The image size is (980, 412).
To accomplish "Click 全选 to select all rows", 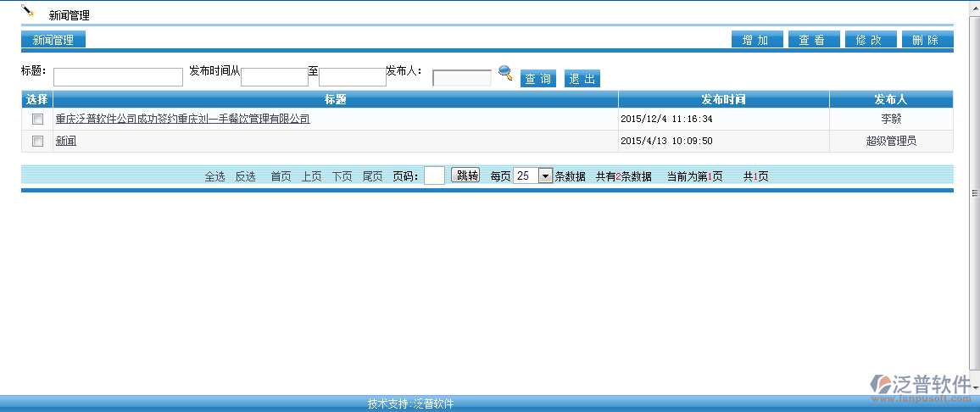I will pyautogui.click(x=214, y=177).
